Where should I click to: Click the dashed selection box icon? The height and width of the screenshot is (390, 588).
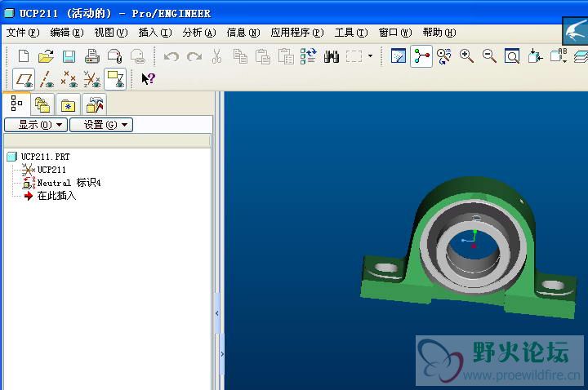point(354,56)
